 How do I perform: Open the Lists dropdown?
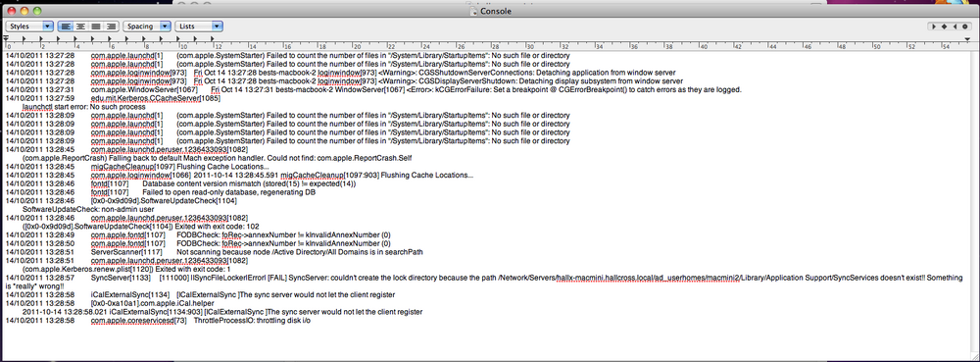click(x=199, y=26)
